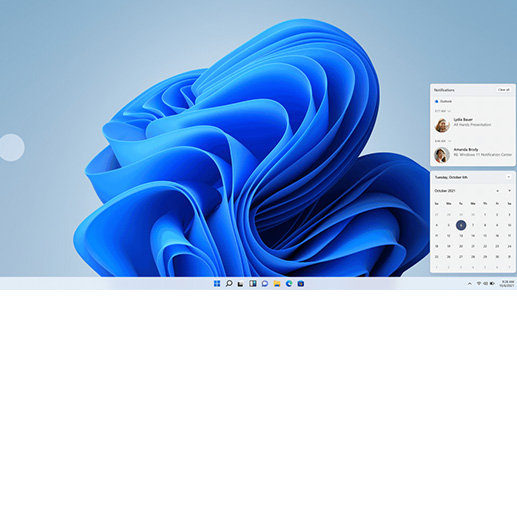Select October 13 in calendar

pyautogui.click(x=461, y=236)
